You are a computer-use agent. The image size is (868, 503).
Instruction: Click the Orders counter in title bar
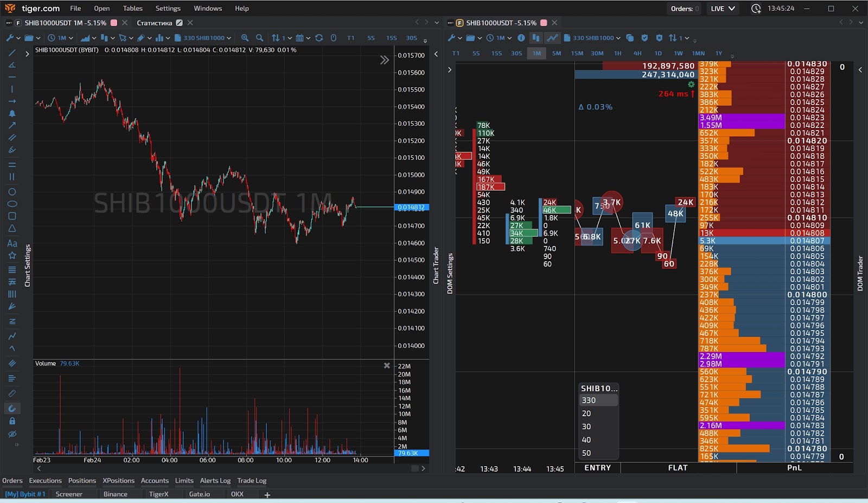click(685, 9)
